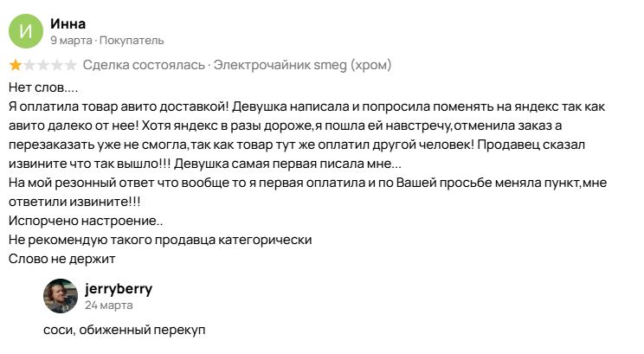Click the first filled orange rating star

tap(16, 65)
